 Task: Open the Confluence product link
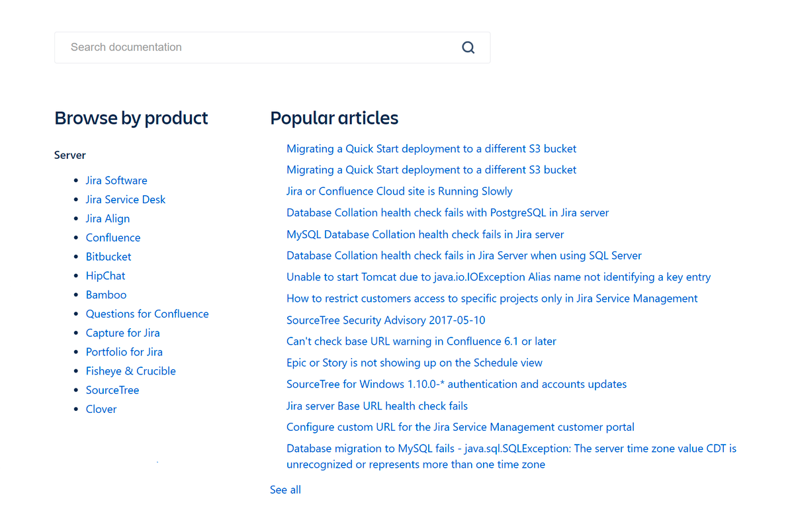[x=113, y=238]
